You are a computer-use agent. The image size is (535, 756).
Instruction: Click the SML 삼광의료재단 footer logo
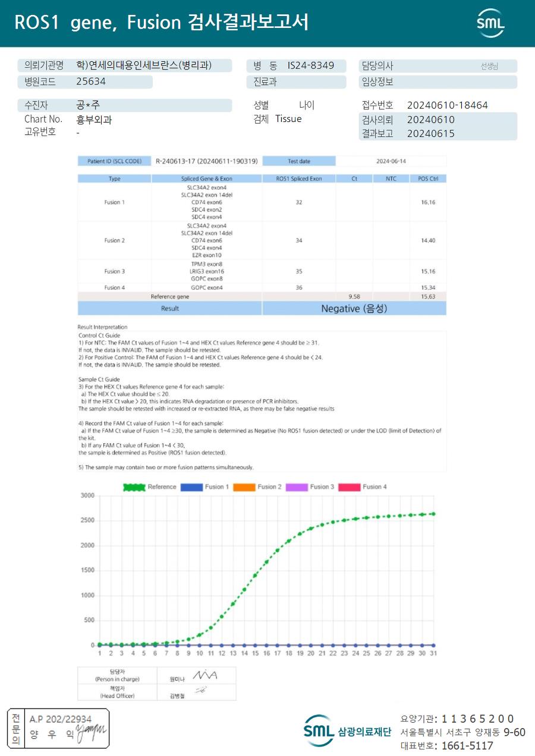click(x=347, y=731)
